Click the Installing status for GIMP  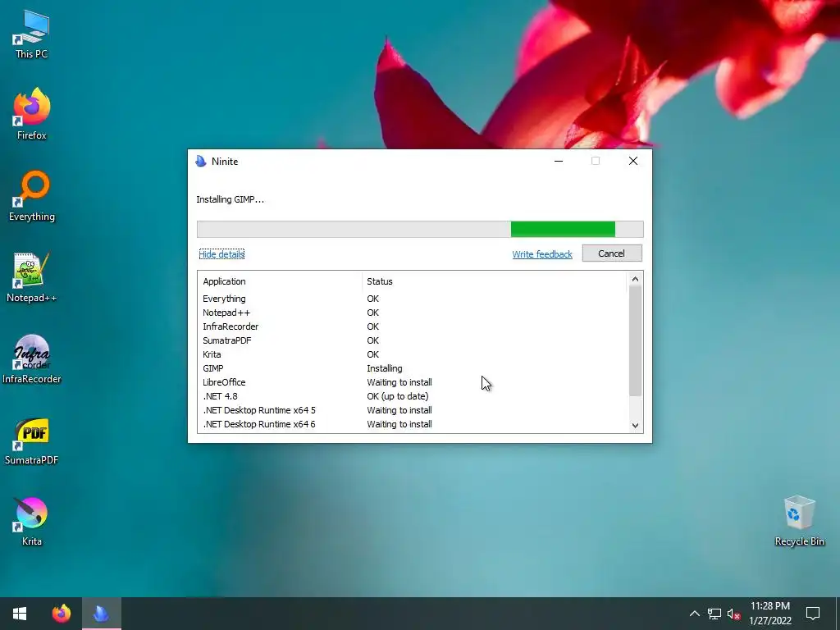(385, 368)
